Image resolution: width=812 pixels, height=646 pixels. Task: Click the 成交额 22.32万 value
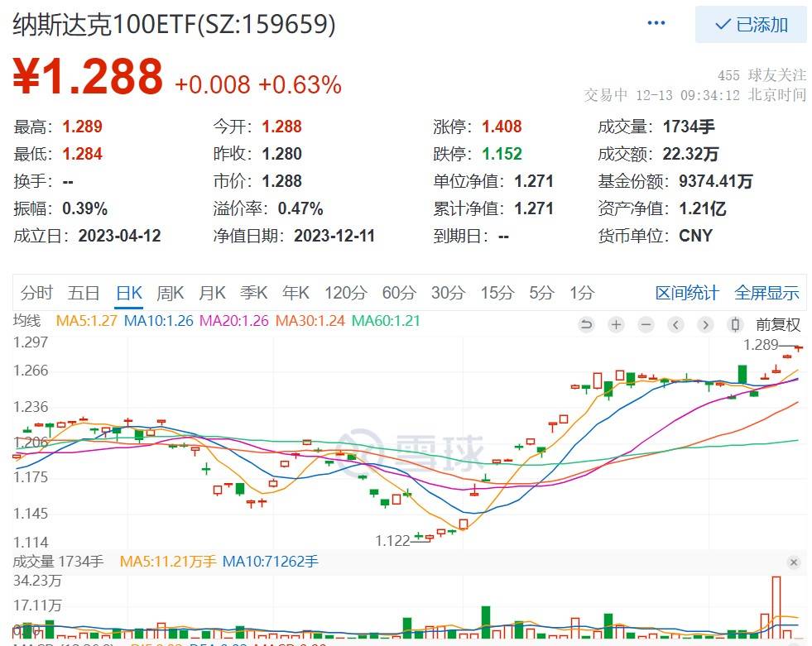point(691,154)
